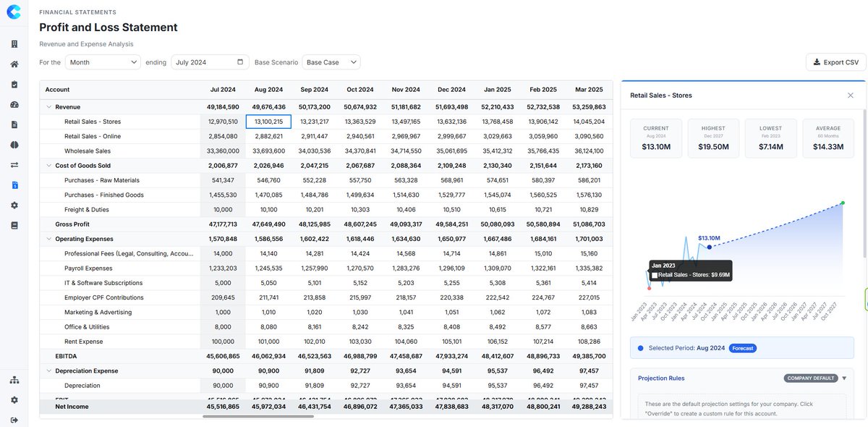Click the Jan 2025 column header

498,90
